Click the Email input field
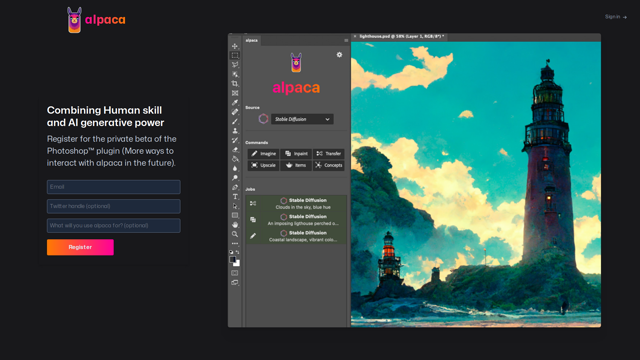 click(x=113, y=187)
